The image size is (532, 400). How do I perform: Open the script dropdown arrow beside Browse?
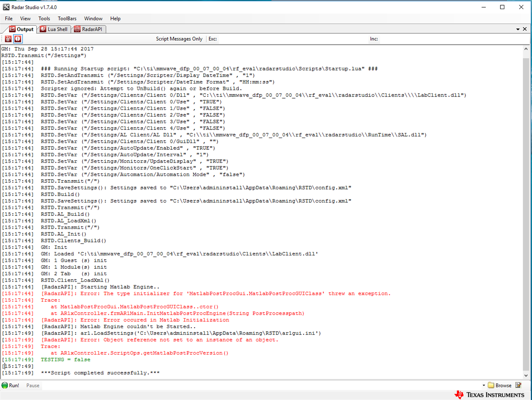coord(484,385)
